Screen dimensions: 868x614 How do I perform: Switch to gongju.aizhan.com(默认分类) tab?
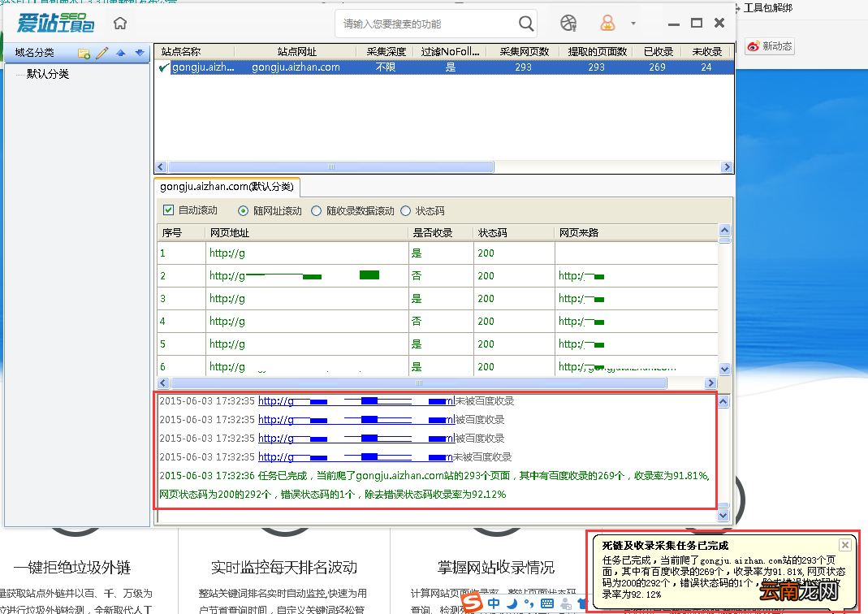point(227,187)
